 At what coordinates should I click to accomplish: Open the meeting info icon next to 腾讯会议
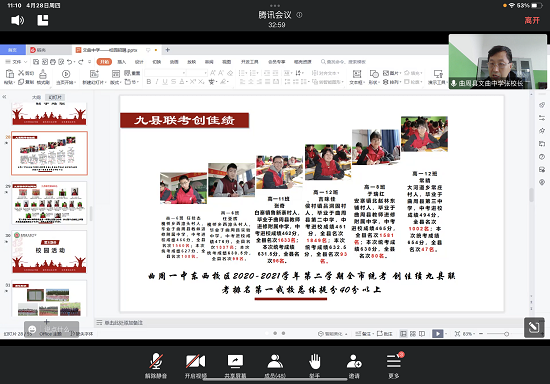299,15
